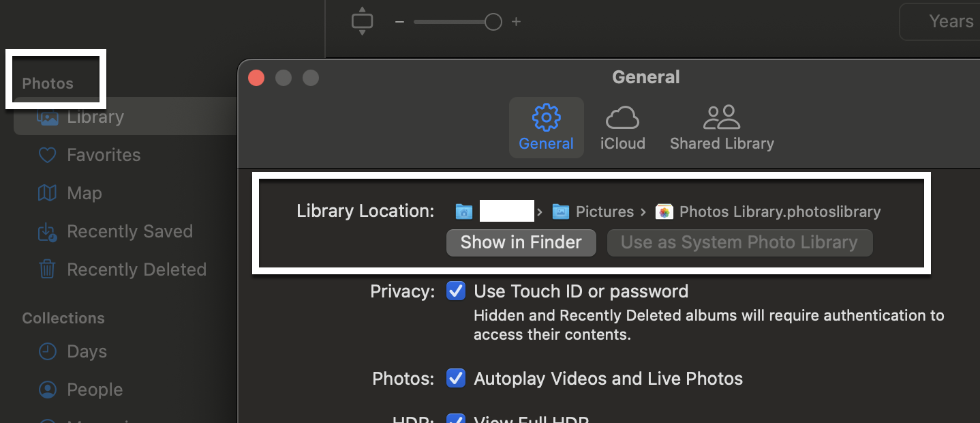The width and height of the screenshot is (980, 423).
Task: Select the General settings tab
Action: coord(546,128)
